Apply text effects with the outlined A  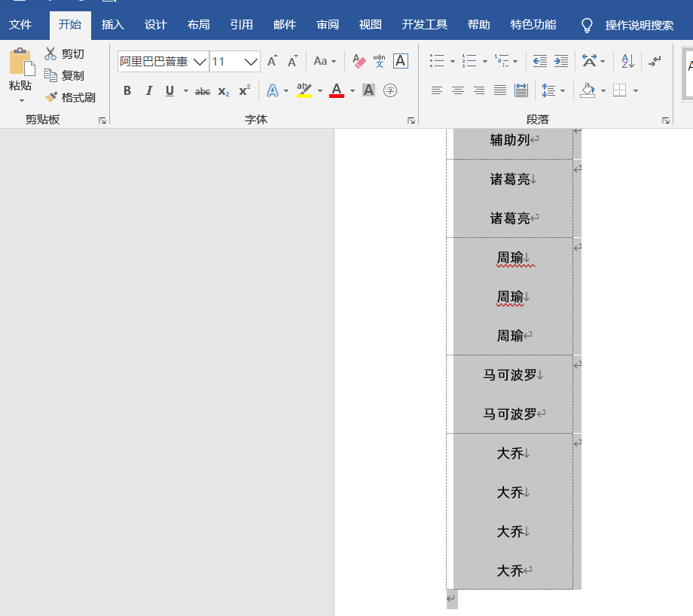(272, 90)
